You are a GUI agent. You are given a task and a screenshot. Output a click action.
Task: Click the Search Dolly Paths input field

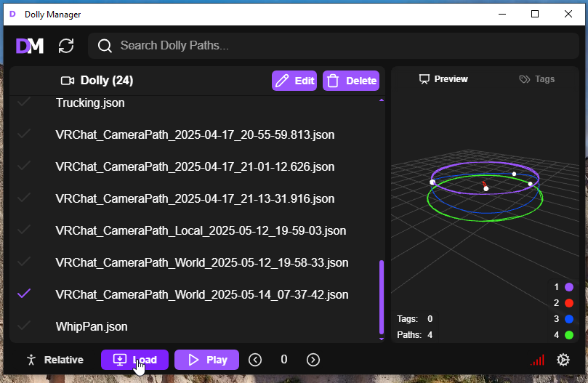pyautogui.click(x=342, y=46)
